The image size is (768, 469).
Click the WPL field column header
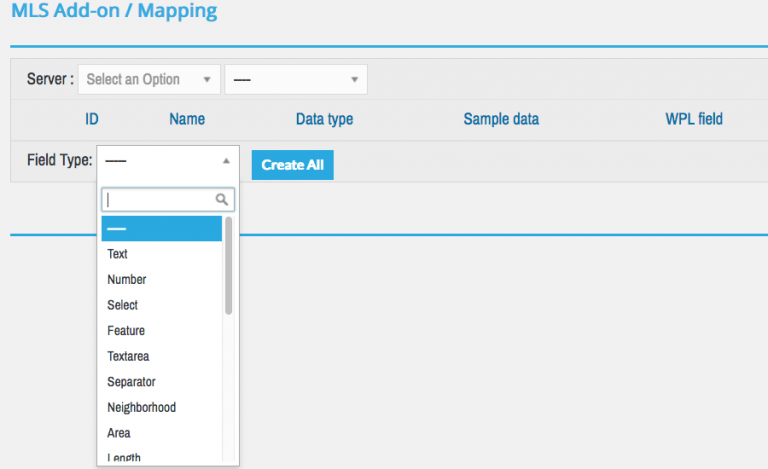point(693,119)
